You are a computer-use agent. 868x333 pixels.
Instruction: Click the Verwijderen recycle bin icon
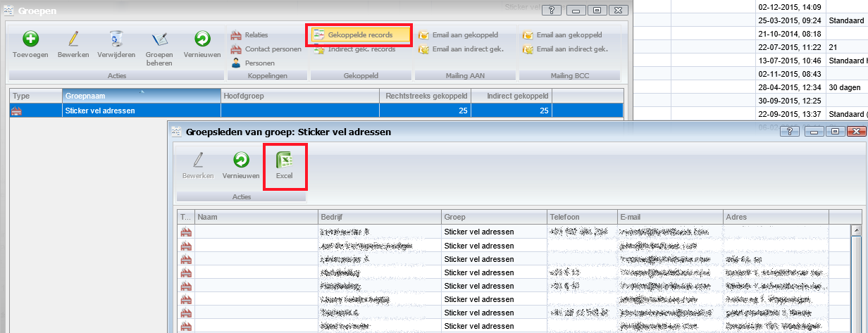tap(116, 40)
